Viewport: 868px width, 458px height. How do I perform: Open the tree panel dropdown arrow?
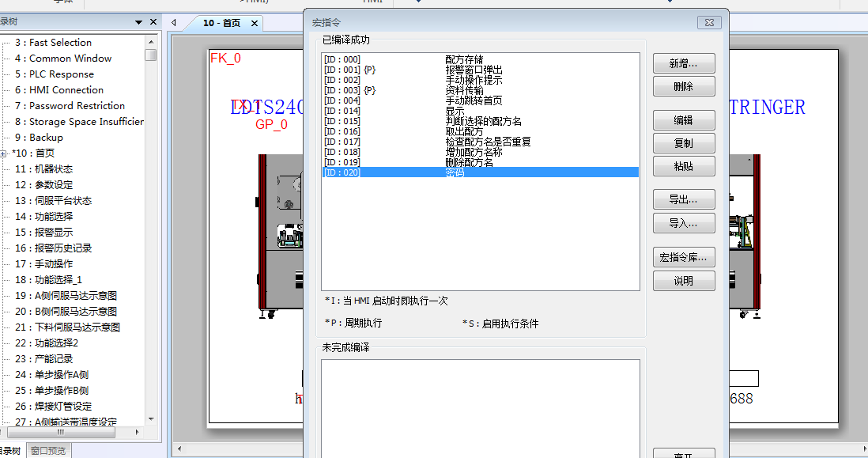tap(140, 23)
